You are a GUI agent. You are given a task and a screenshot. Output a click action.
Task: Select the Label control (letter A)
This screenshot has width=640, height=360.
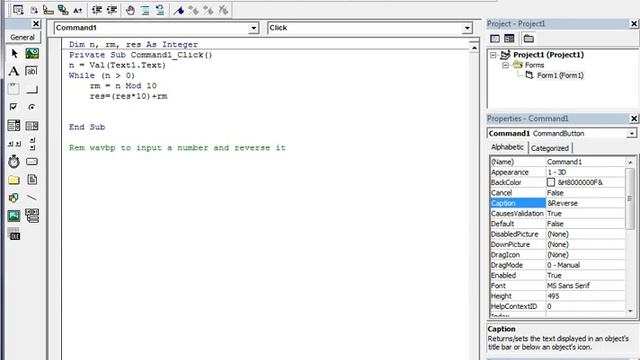(14, 71)
